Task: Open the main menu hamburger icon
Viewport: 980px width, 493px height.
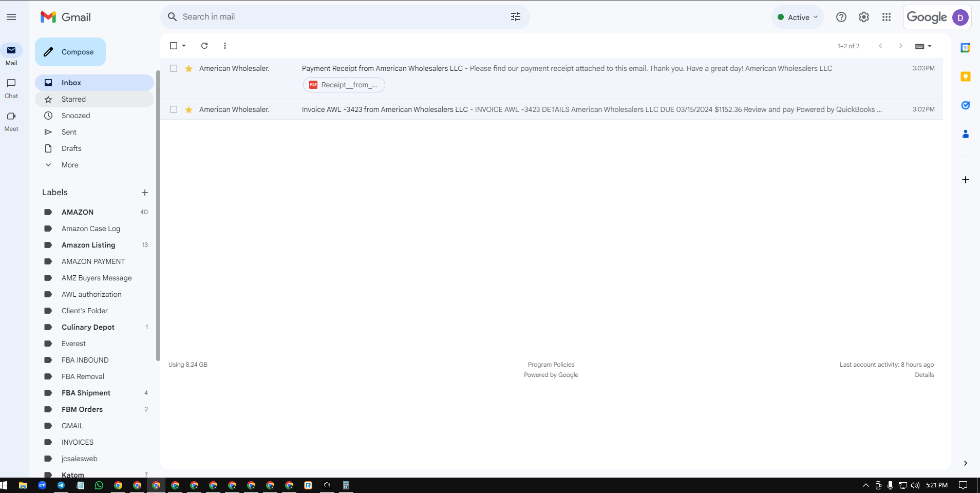Action: coord(11,17)
